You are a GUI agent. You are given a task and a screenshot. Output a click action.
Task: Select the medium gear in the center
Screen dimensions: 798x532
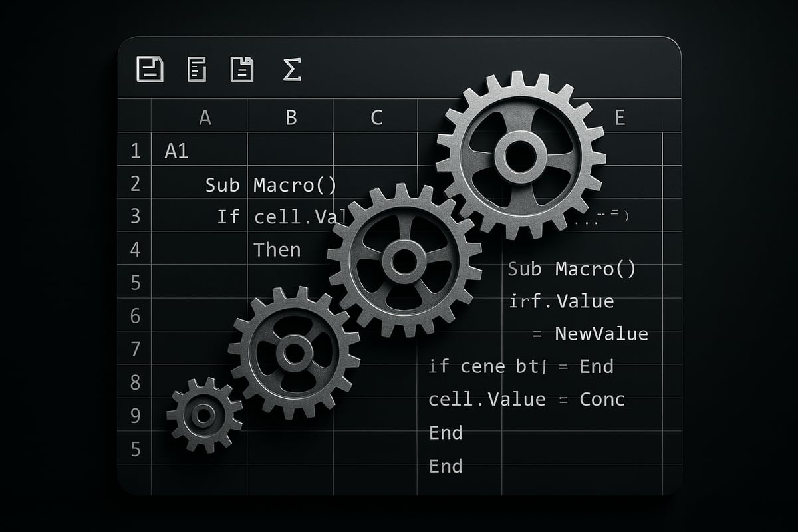399,259
